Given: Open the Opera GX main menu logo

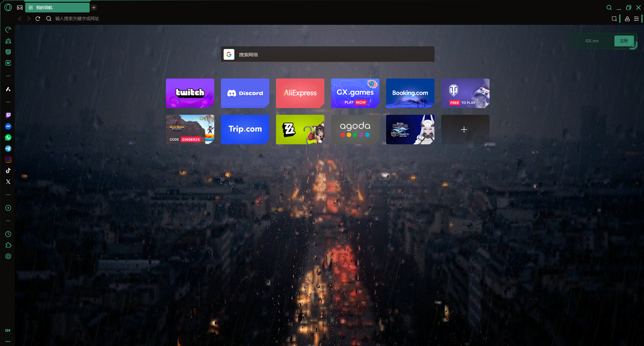Looking at the screenshot, I should [8, 7].
